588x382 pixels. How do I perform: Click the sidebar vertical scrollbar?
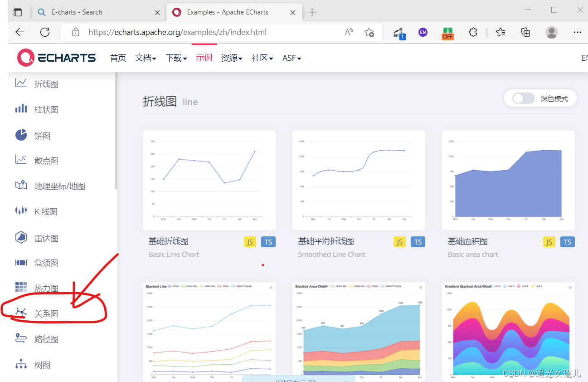click(116, 131)
